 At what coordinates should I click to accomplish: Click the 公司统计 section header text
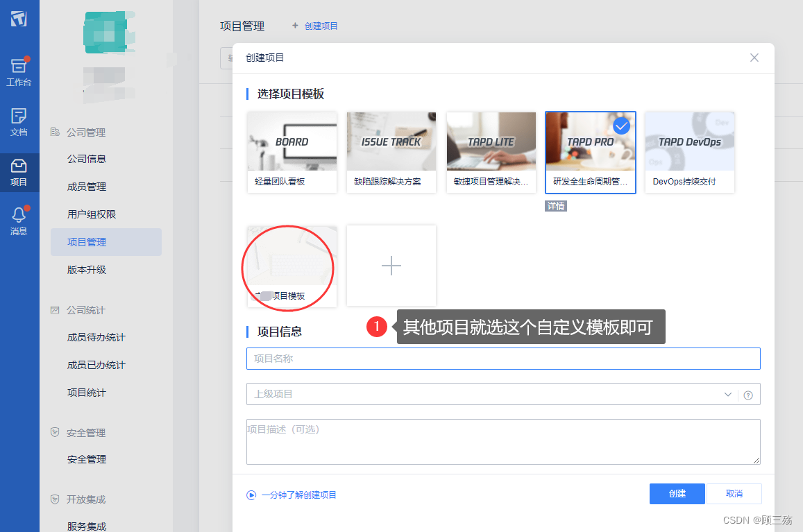point(86,310)
